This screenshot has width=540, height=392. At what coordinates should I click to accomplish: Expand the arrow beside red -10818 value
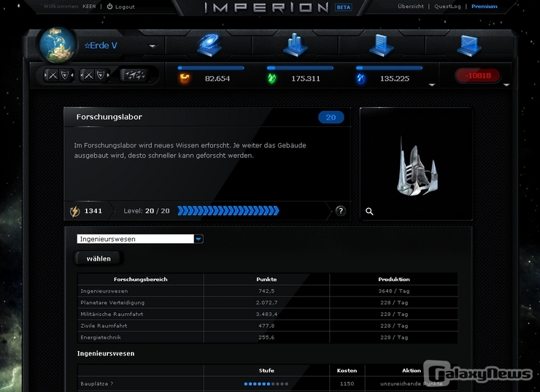coord(506,84)
